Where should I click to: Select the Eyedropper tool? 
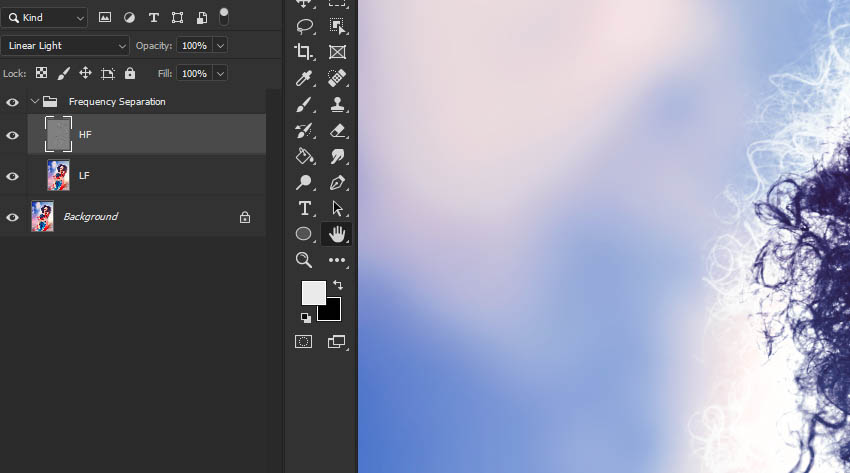coord(304,78)
